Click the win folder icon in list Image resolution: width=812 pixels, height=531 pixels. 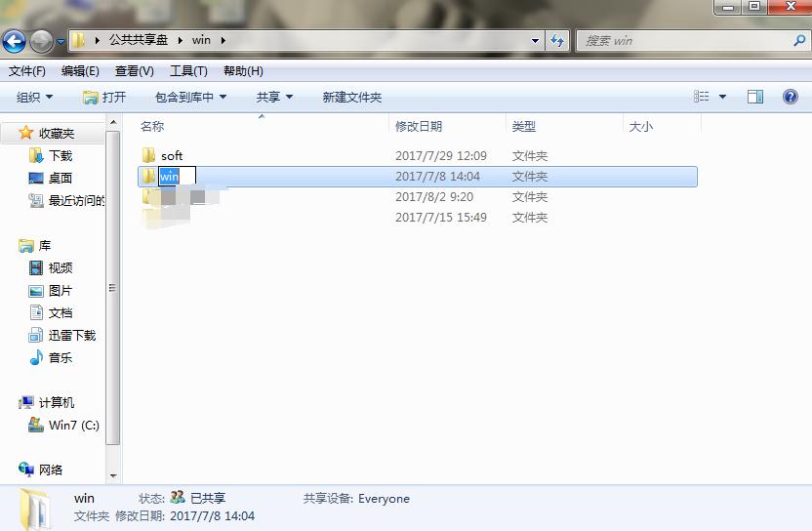pyautogui.click(x=148, y=176)
